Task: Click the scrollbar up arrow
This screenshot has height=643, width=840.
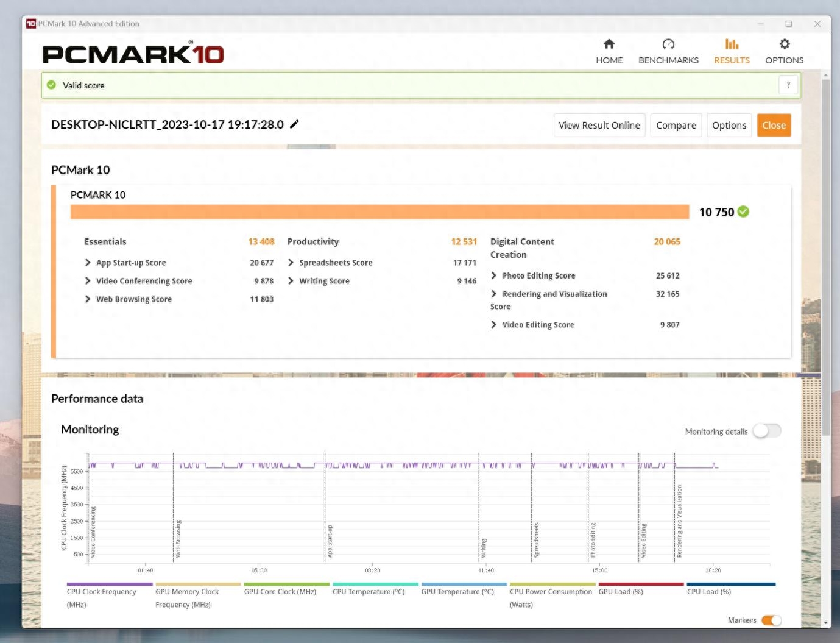Action: [826, 75]
